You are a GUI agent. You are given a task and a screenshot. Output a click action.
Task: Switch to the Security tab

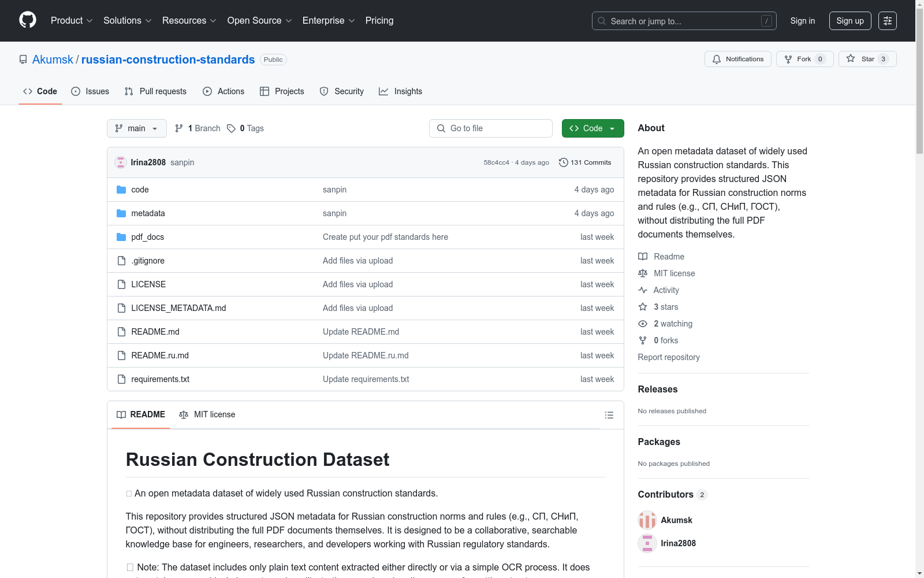click(342, 91)
